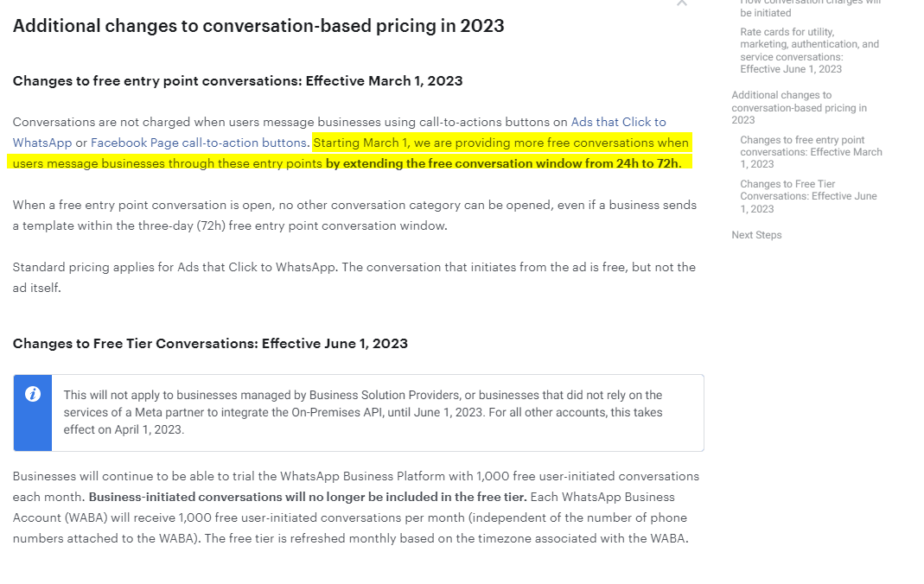Screen dimensions: 924x584
Task: Open the "Ads that Click to WhatsApp" link
Action: click(x=618, y=122)
